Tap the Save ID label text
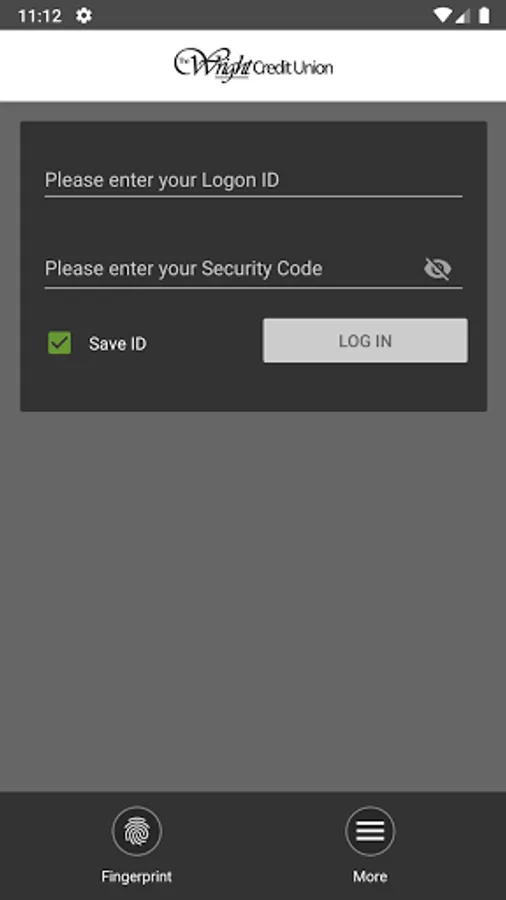This screenshot has height=900, width=506. click(118, 344)
